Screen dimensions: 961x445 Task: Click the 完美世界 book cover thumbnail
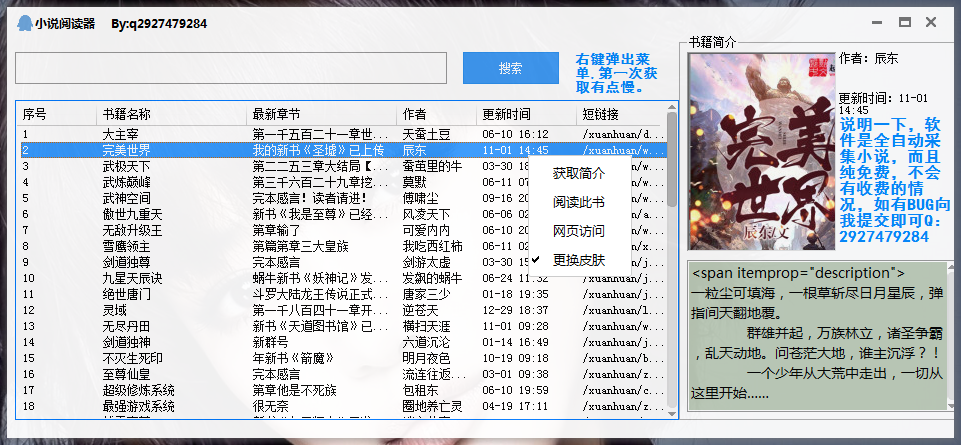coord(762,151)
